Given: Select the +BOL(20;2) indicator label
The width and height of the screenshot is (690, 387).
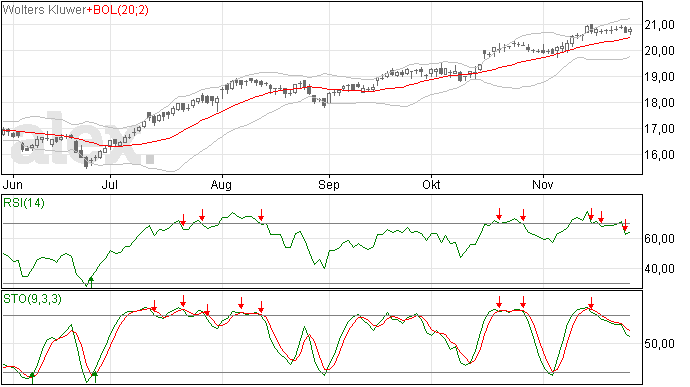Looking at the screenshot, I should (117, 10).
